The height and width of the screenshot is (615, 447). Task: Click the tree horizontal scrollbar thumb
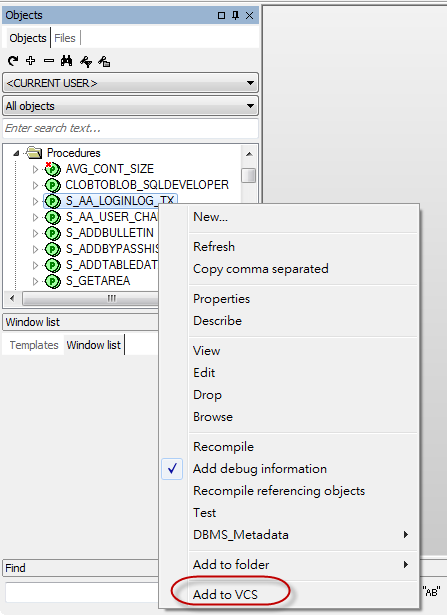[91, 298]
